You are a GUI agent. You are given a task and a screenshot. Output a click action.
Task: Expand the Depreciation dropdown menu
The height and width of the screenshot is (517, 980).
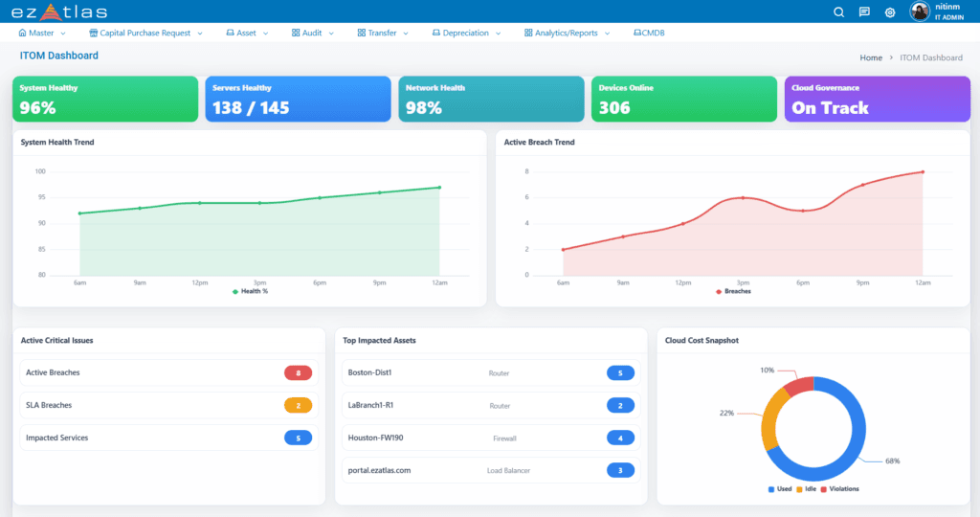point(465,33)
